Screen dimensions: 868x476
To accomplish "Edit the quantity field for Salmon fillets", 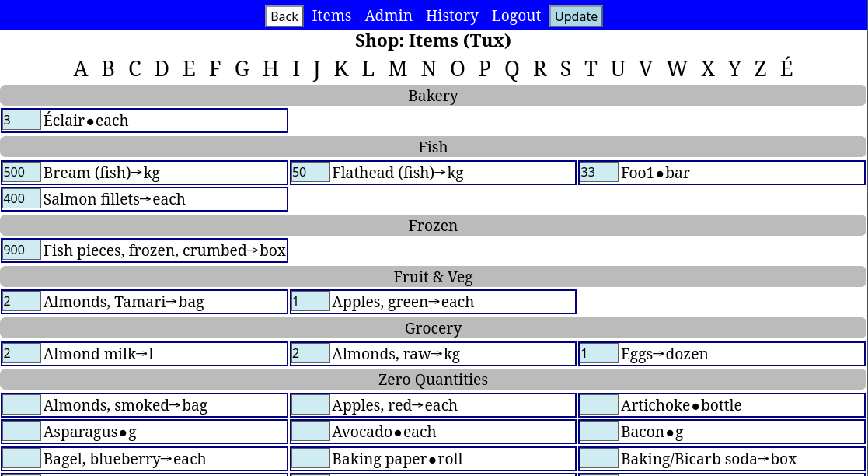I will (22, 199).
